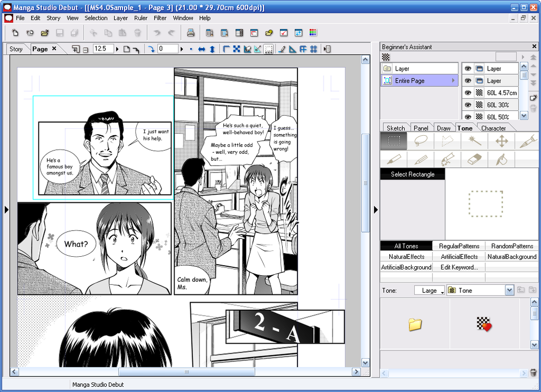This screenshot has width=541, height=392.
Task: Click the New Page toolbar icon
Action: pyautogui.click(x=15, y=33)
